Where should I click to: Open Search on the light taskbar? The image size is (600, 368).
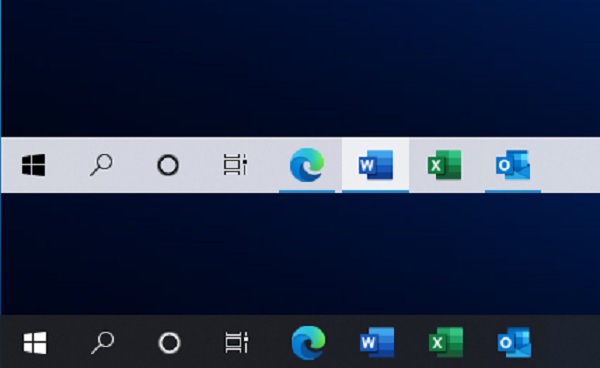pyautogui.click(x=101, y=165)
